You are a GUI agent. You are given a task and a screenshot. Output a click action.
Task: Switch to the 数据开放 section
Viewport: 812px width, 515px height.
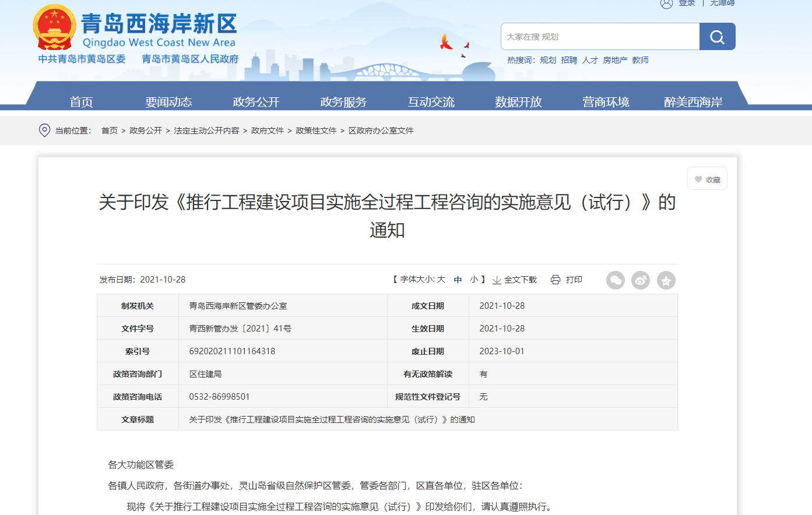[x=518, y=101]
